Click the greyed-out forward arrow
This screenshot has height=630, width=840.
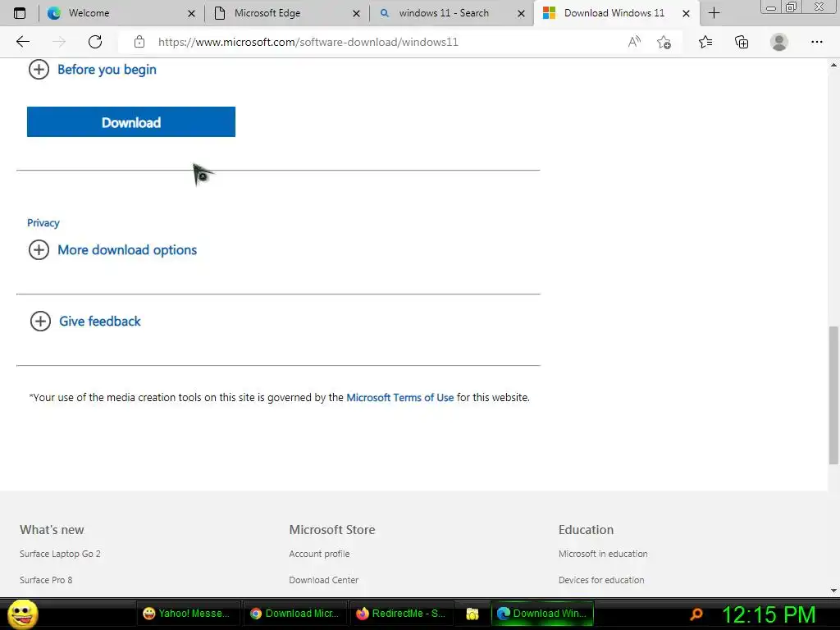tap(59, 42)
